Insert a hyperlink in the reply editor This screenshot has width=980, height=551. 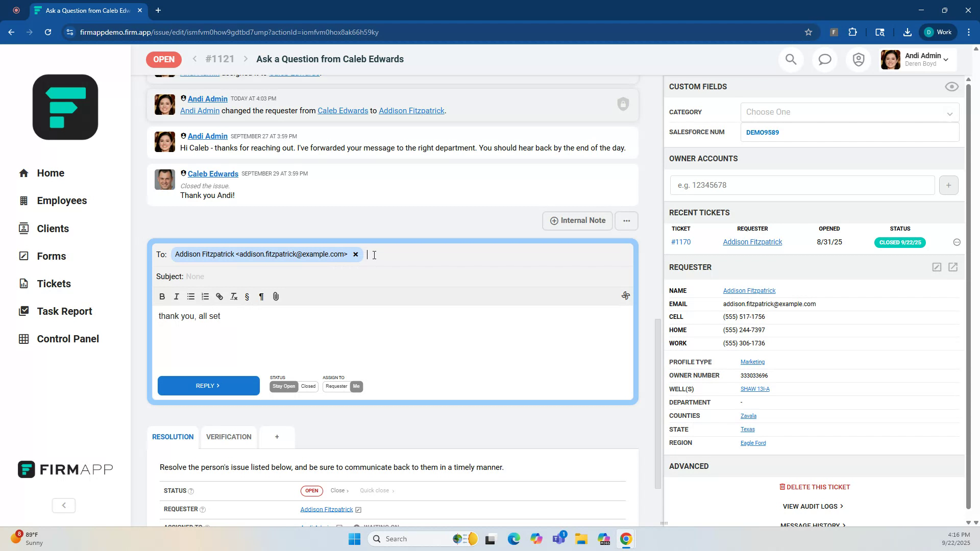coord(219,296)
